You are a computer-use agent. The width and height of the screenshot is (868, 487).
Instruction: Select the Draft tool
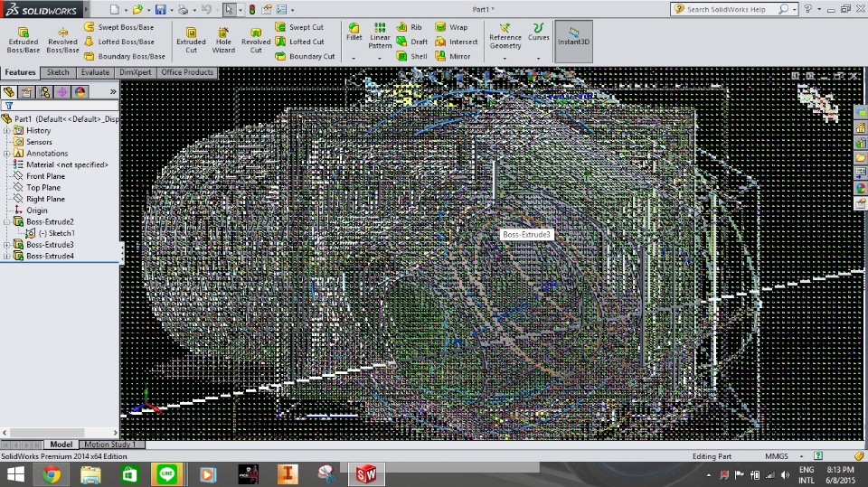412,42
